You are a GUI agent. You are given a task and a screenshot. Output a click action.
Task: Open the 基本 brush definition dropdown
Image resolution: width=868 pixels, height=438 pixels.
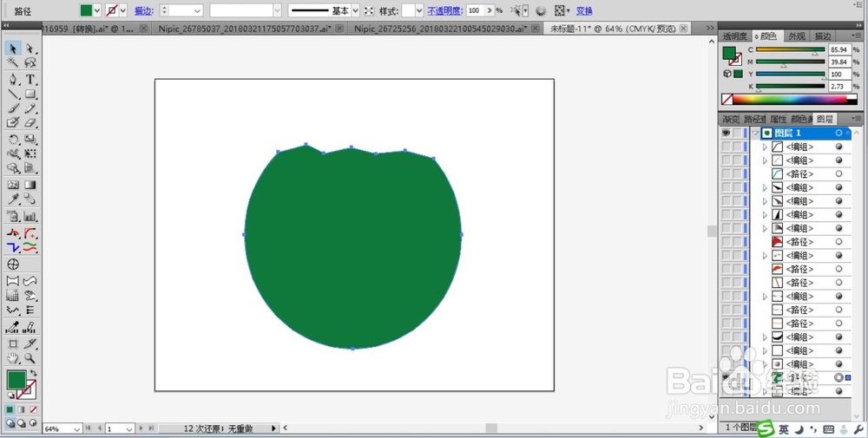coord(355,10)
